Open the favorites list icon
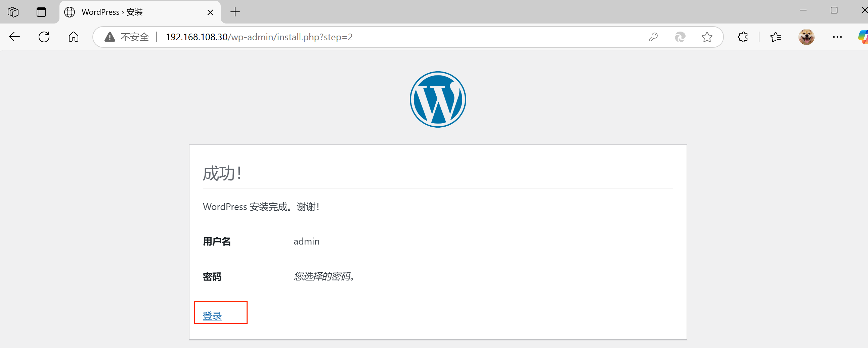 tap(776, 37)
